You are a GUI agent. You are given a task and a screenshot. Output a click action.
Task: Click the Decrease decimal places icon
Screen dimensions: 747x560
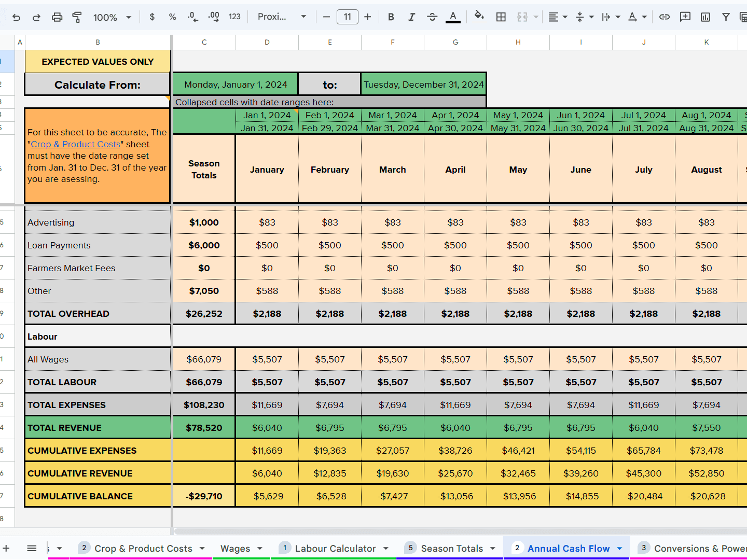(192, 17)
